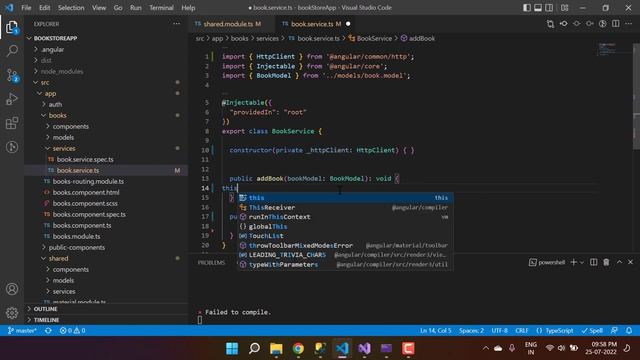Open the Explorer view in activity bar
This screenshot has height=360, width=640.
(12, 28)
